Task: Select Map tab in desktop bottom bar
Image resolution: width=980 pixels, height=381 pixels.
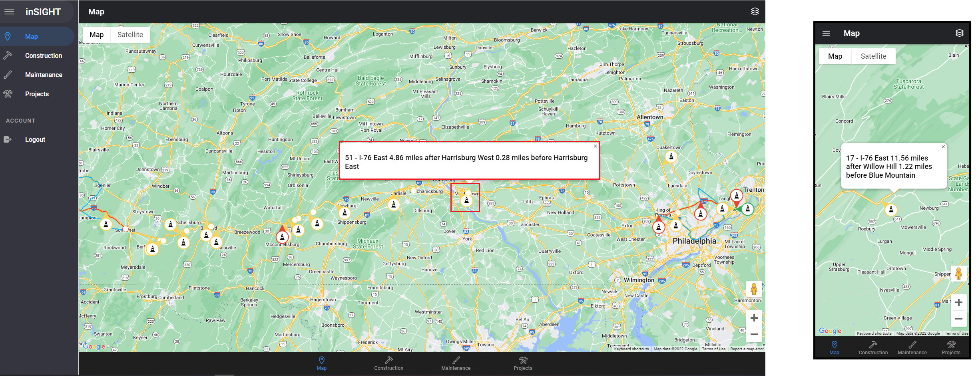Action: [322, 363]
